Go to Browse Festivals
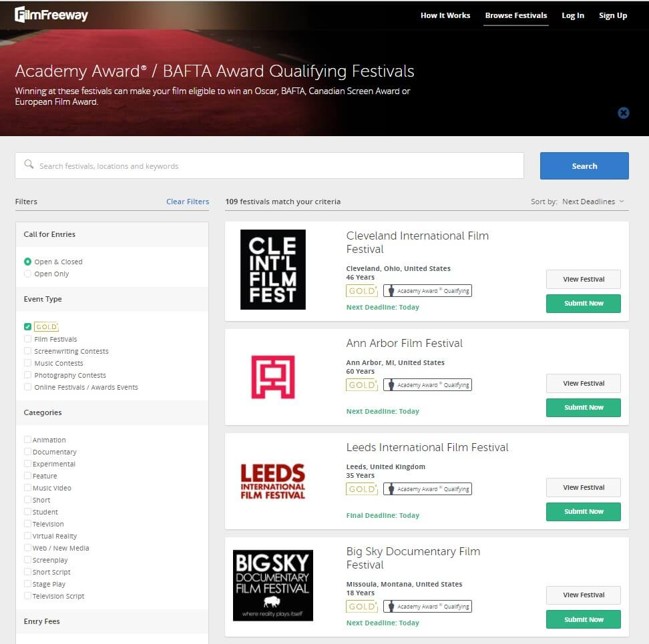Viewport: 649px width, 644px height. click(516, 15)
